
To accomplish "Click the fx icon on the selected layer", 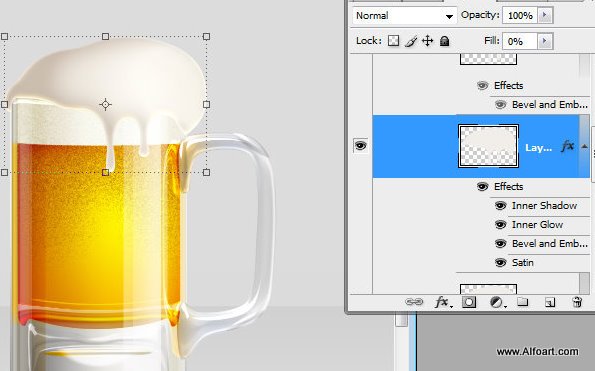I will 567,146.
